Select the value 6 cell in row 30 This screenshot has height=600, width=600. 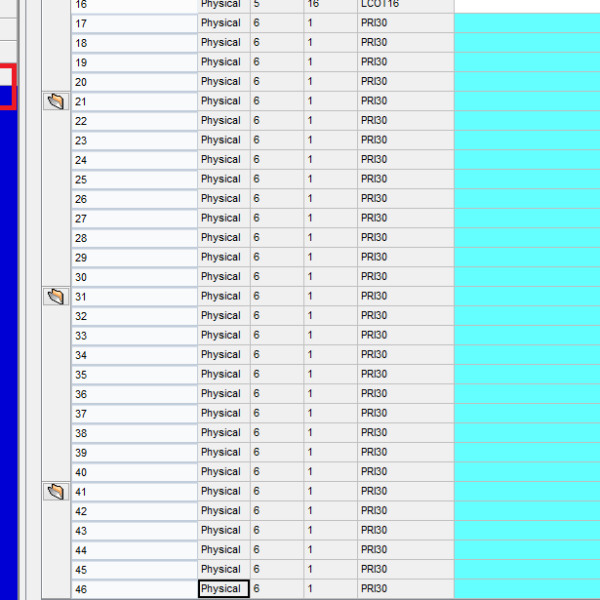tap(276, 277)
